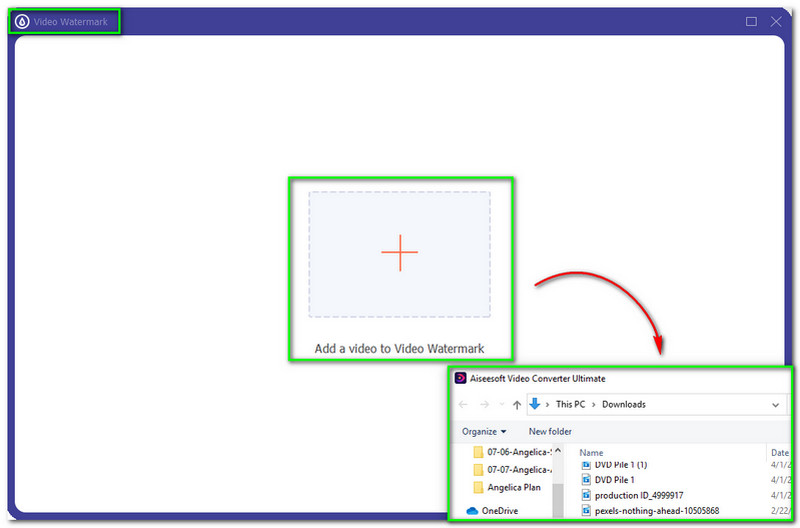Viewport: 800px width, 528px height.
Task: Sort files by the Name column header
Action: coord(591,452)
